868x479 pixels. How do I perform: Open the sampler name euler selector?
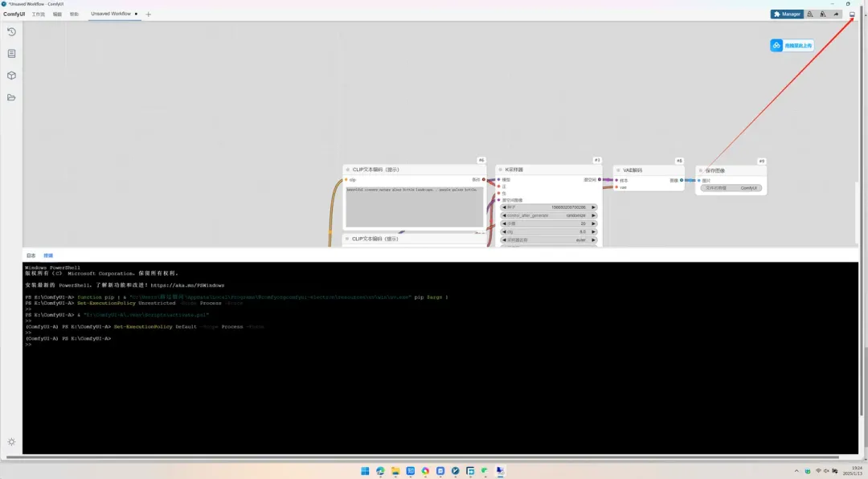click(549, 240)
